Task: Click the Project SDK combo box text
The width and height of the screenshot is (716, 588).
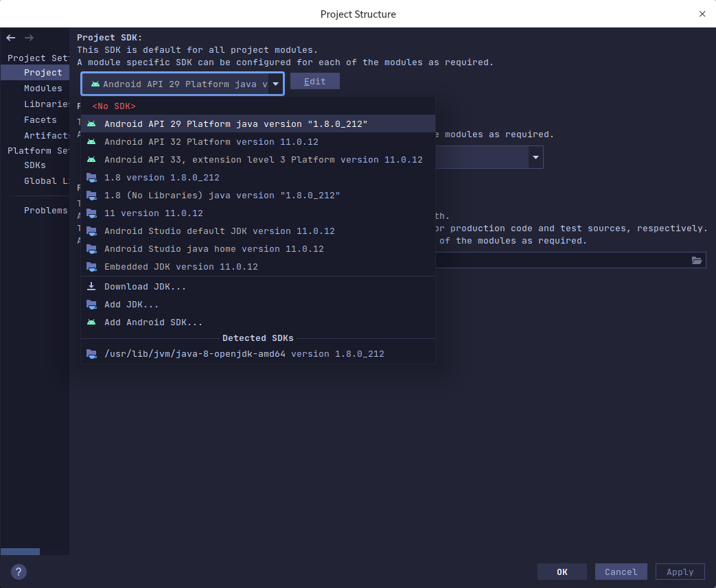Action: 185,84
